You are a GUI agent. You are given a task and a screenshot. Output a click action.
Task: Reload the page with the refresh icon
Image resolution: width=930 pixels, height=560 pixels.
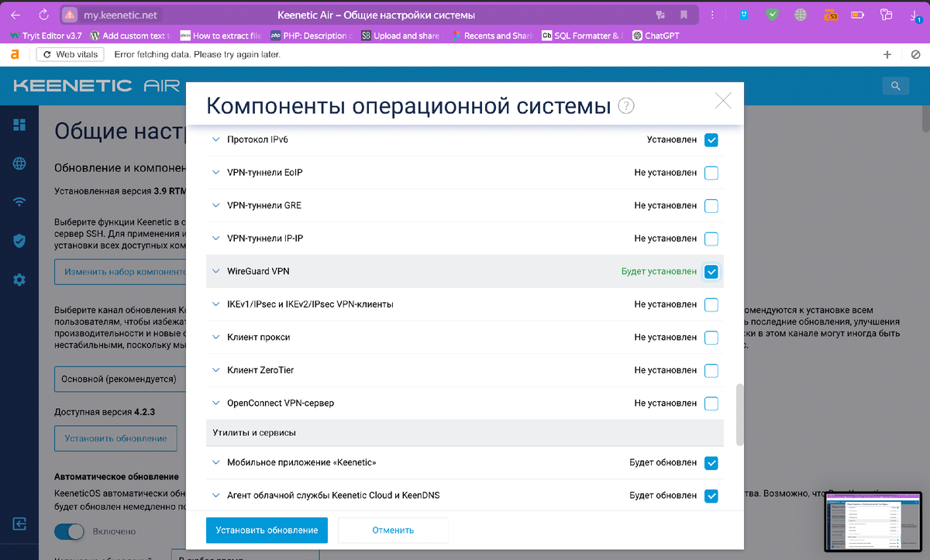43,15
